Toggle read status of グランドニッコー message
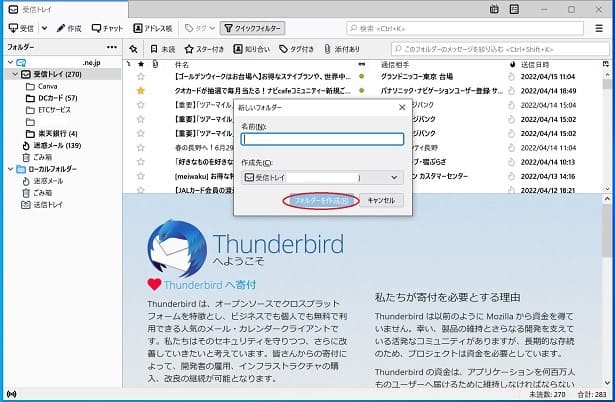This screenshot has width=615, height=402. pyautogui.click(x=362, y=76)
